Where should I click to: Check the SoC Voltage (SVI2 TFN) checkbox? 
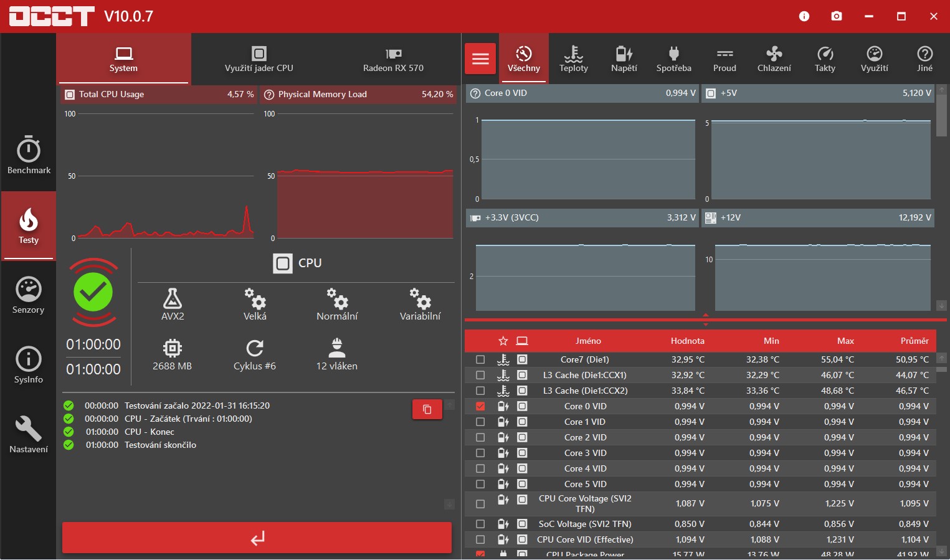pyautogui.click(x=480, y=524)
